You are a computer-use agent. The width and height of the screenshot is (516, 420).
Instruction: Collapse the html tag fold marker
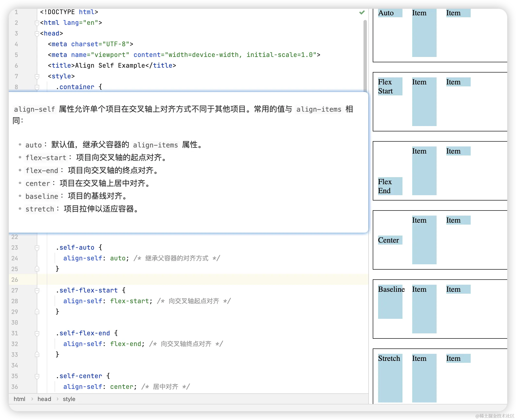click(37, 23)
